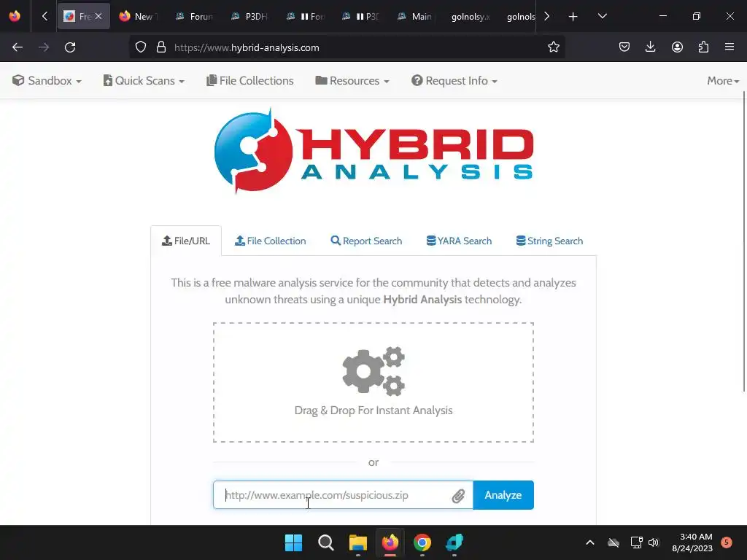Select the File/URL tab
Screen dimensions: 747x560
(186, 241)
